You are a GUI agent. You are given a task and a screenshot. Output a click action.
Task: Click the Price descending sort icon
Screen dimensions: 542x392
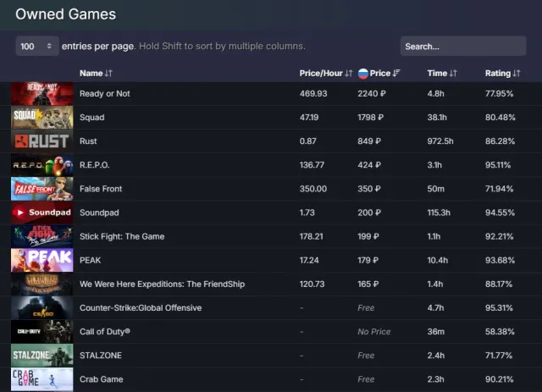396,74
